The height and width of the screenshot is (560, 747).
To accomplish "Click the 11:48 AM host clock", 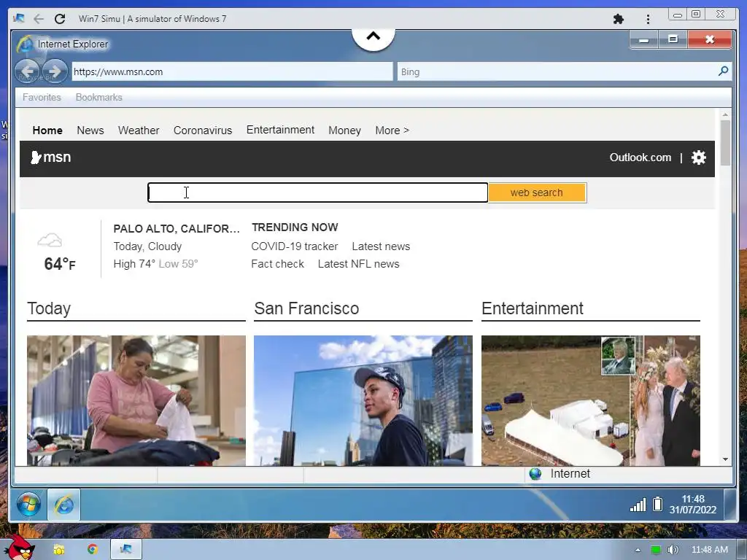I will (x=709, y=550).
